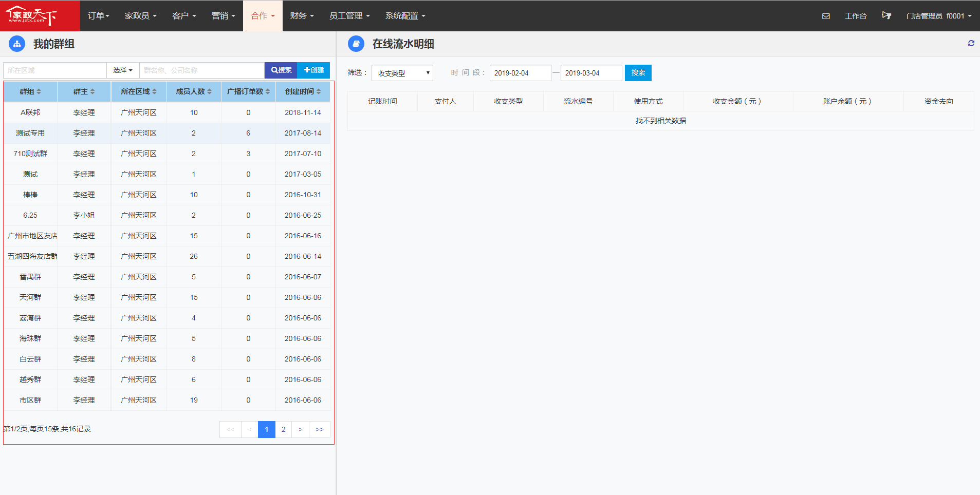Image resolution: width=980 pixels, height=495 pixels.
Task: Select the 荔湾群 group row
Action: pyautogui.click(x=167, y=318)
